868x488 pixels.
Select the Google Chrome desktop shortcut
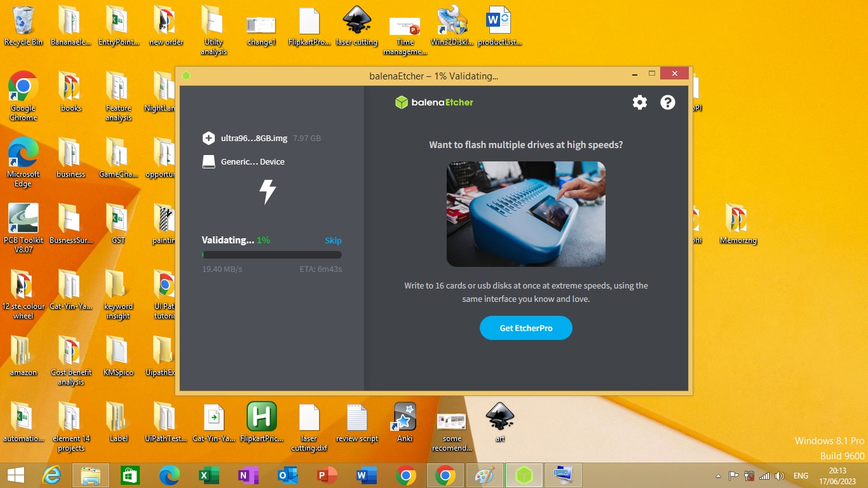pyautogui.click(x=24, y=96)
